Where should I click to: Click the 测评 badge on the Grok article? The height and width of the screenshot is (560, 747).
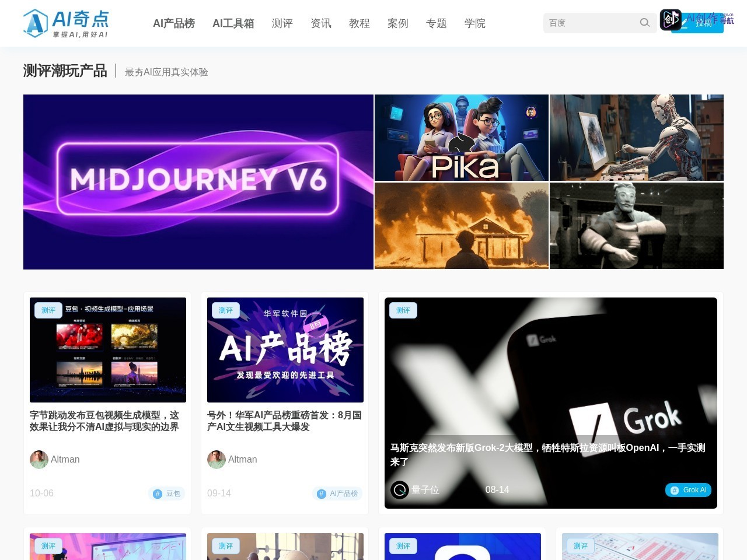(x=403, y=310)
